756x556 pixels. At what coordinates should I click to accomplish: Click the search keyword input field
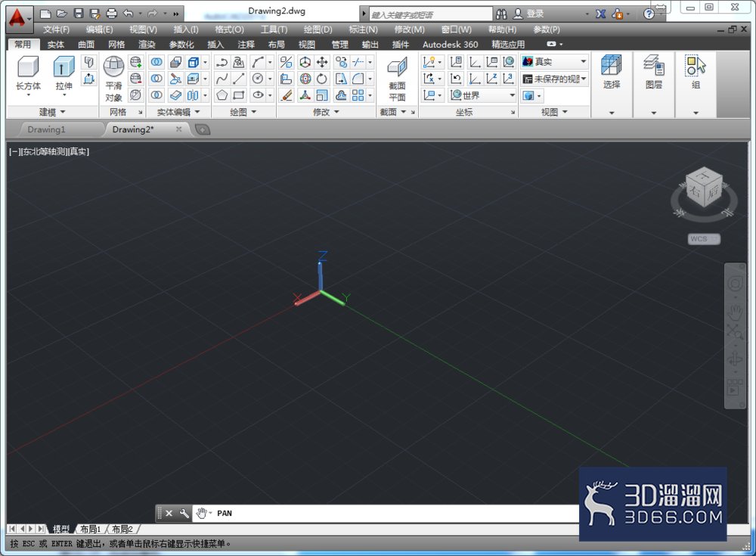[431, 14]
